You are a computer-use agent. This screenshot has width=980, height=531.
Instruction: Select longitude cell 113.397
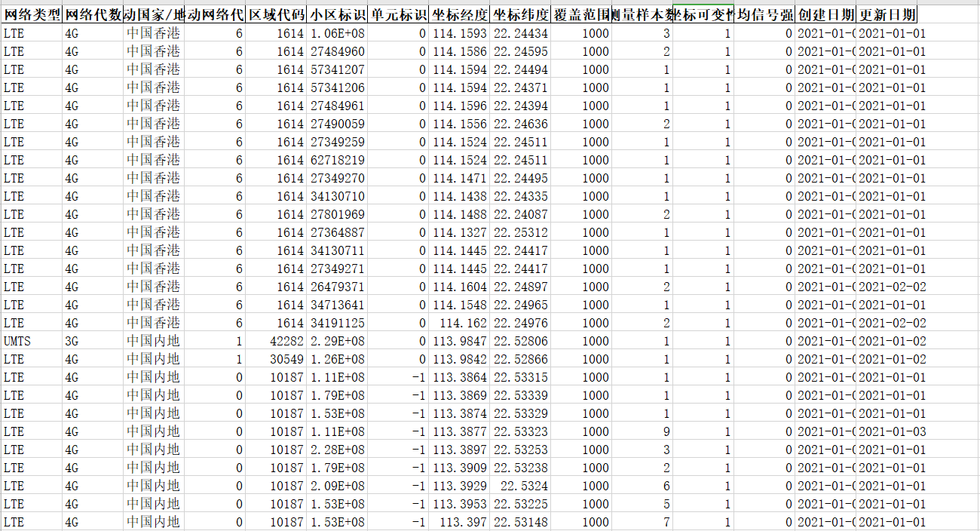(x=459, y=522)
